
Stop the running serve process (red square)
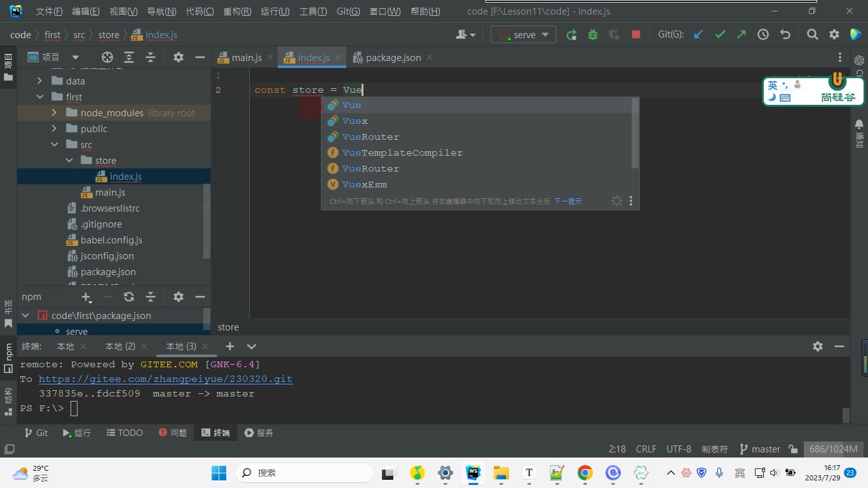tap(636, 35)
